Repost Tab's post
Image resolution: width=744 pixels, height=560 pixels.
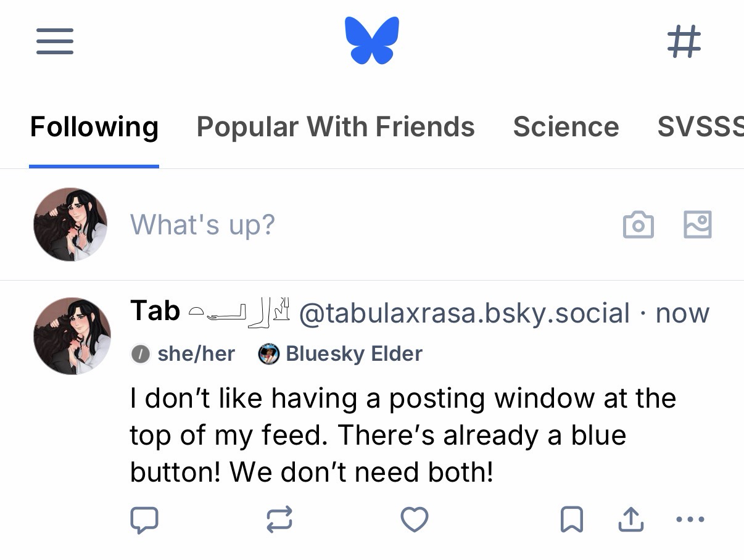(279, 520)
